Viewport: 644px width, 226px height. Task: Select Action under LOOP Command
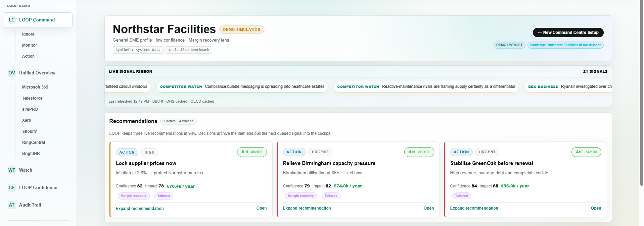coord(28,56)
